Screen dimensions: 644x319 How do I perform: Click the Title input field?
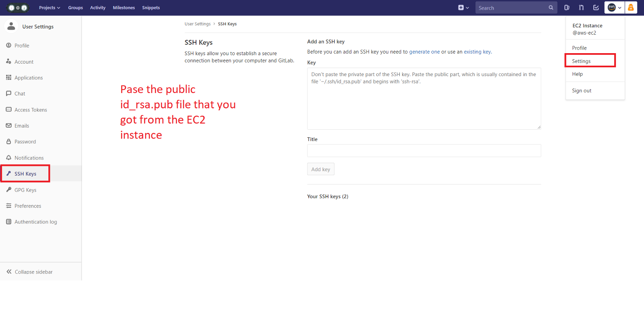coord(424,151)
